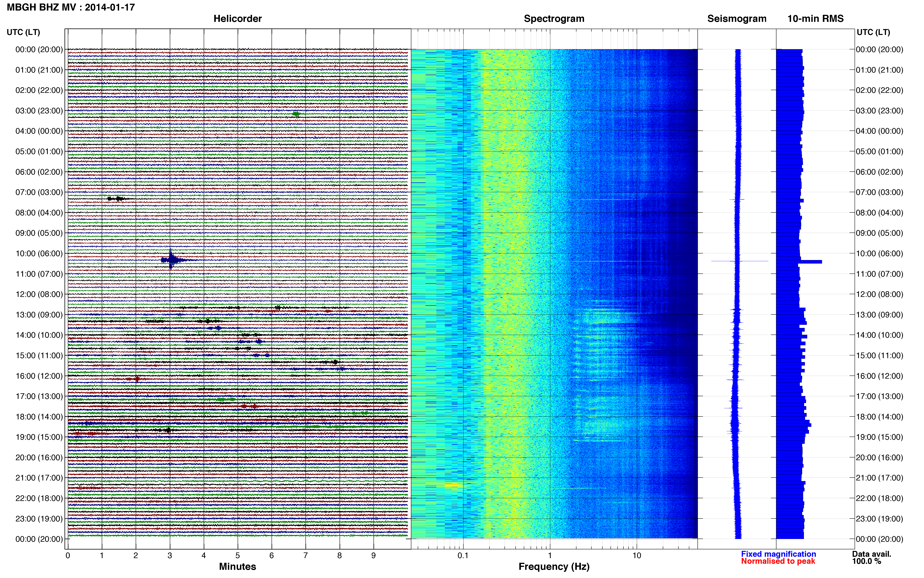Screen dimensions: 924x578
Task: Click the yellow low-frequency patch in the spectrogram
Action: 450,485
